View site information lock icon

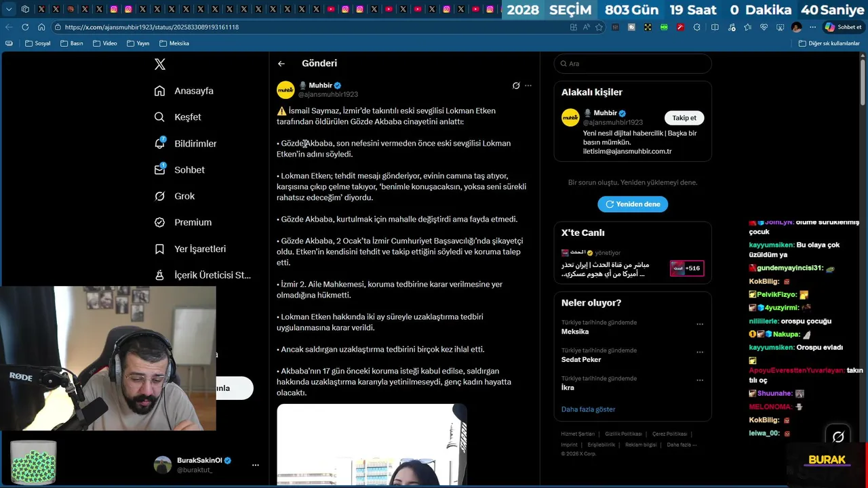[x=58, y=27]
